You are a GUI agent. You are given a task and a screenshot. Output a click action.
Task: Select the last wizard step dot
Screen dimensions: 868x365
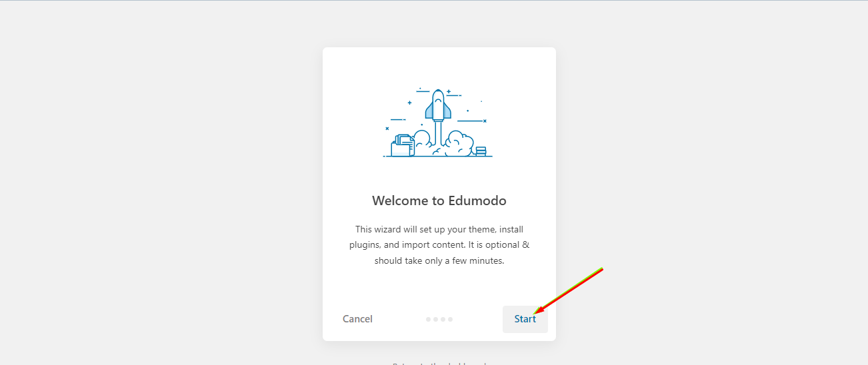click(451, 320)
